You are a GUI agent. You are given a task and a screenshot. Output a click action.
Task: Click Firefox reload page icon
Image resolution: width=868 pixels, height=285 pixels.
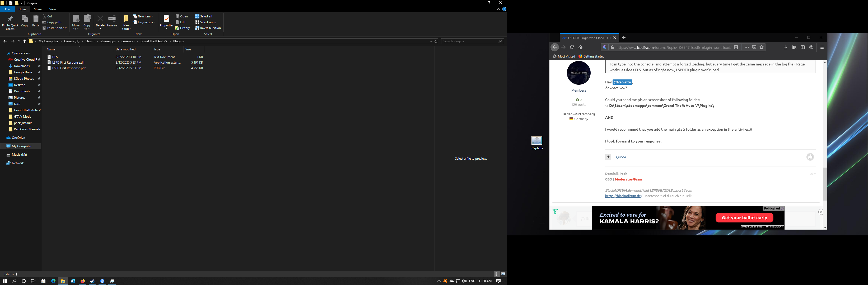[x=572, y=47]
